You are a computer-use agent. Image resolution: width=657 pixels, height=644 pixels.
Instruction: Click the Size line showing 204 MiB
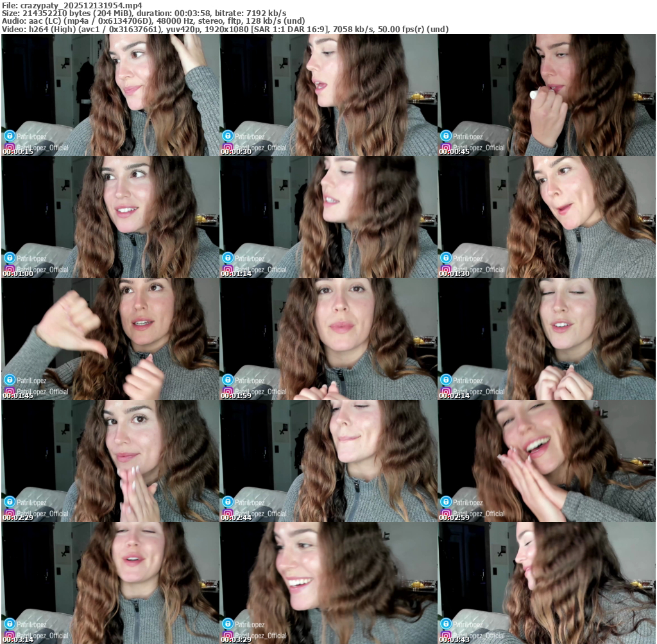[144, 13]
